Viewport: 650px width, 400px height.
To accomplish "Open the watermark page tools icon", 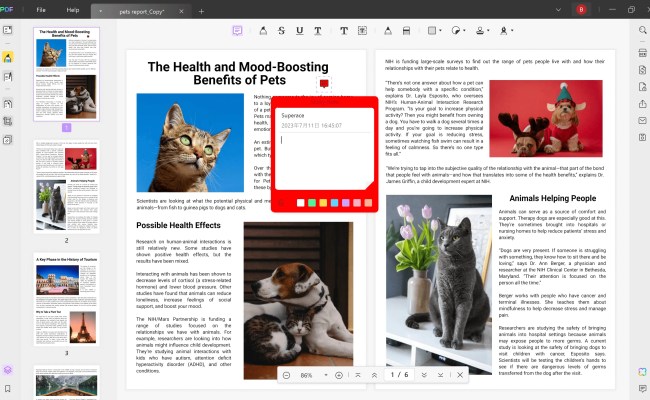I will click(7, 140).
